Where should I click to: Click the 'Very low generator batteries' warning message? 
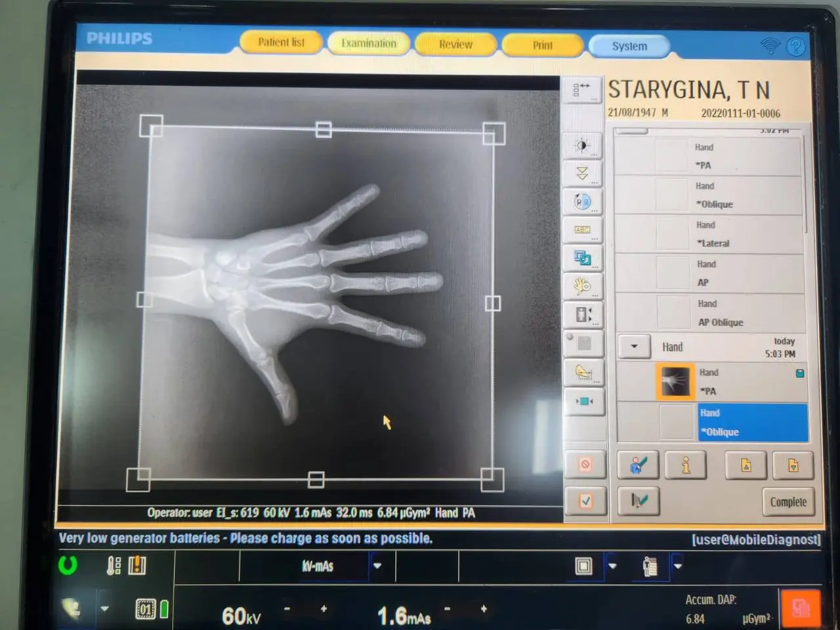tap(245, 538)
